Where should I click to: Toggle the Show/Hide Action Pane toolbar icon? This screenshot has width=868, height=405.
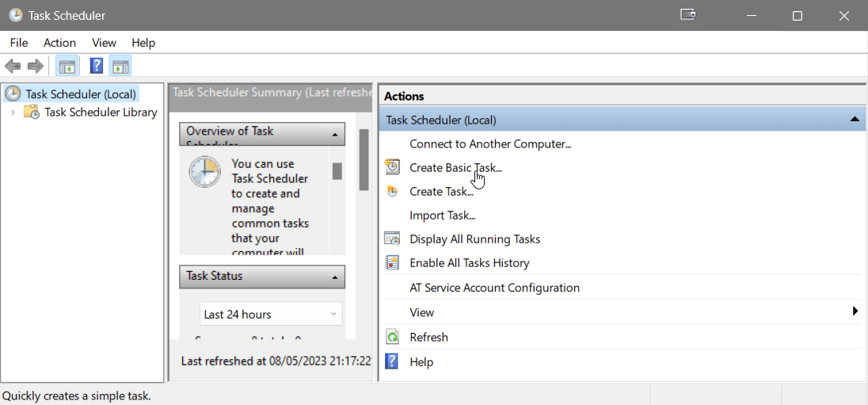tap(120, 67)
